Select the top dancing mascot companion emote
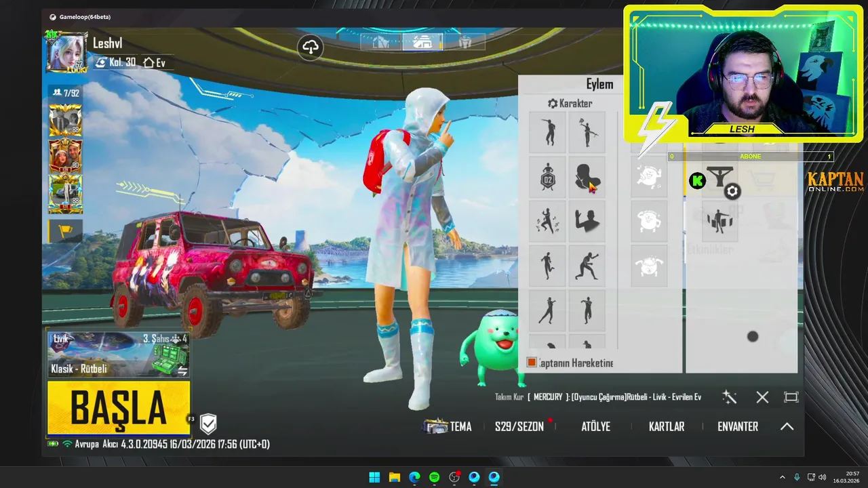The image size is (868, 488). point(649,177)
